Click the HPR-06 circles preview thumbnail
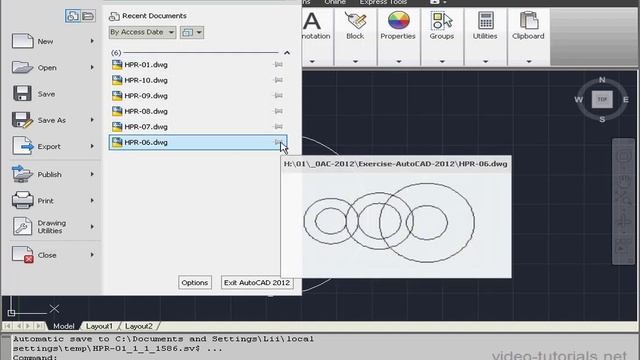 (x=396, y=224)
